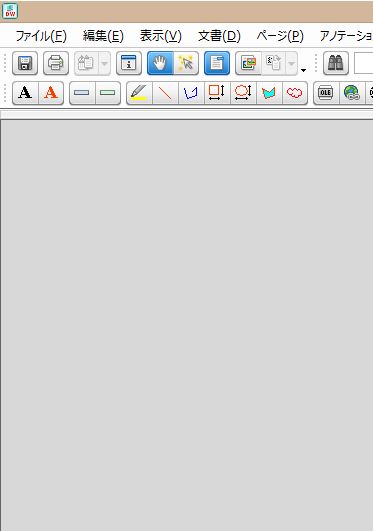Open the アノテーション menu

coord(345,36)
